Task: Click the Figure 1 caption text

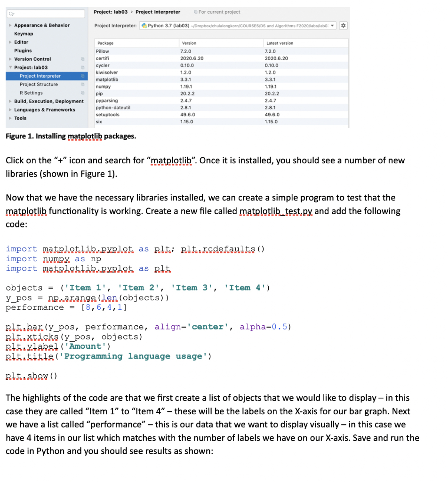Action: [x=71, y=136]
